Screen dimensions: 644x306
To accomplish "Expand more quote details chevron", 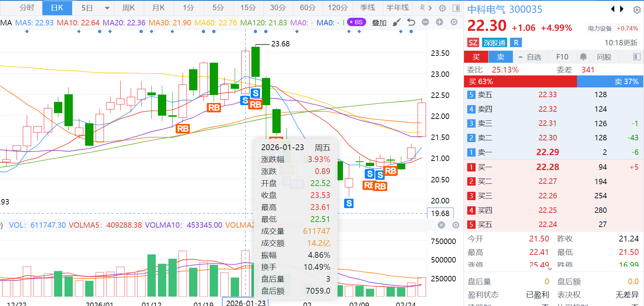I will (x=550, y=269).
